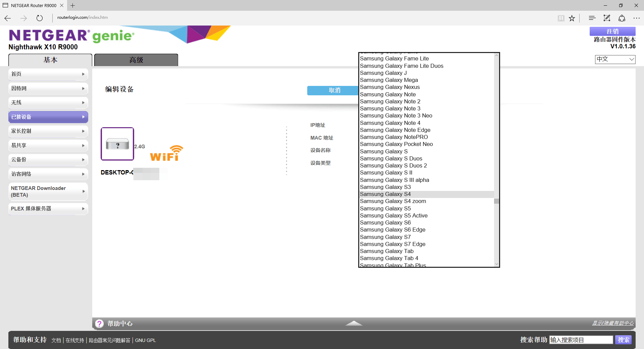Click the web note pen icon
Screen dimensions: 644x349
click(607, 18)
